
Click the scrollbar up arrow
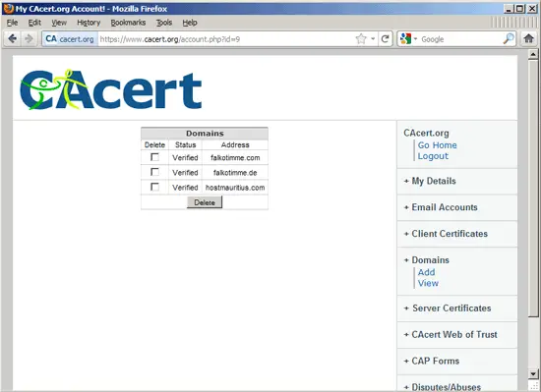tap(533, 54)
